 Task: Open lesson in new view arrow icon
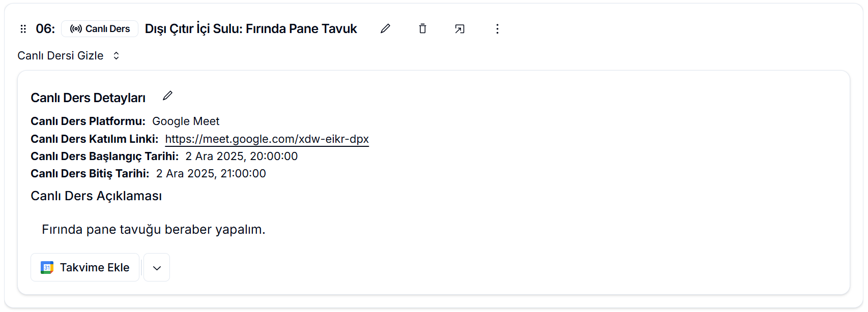coord(459,29)
